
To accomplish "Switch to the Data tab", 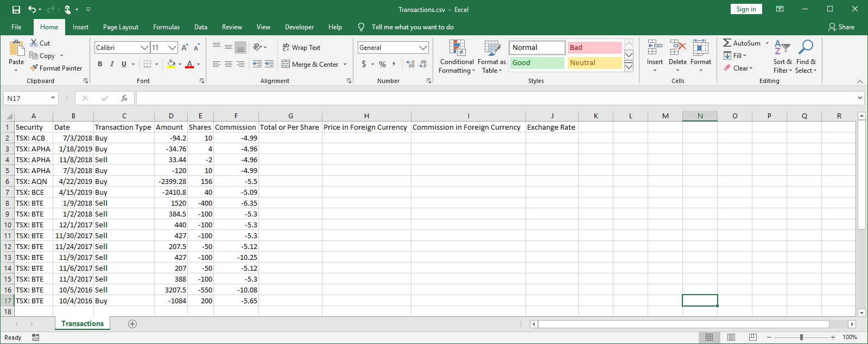I will 201,27.
